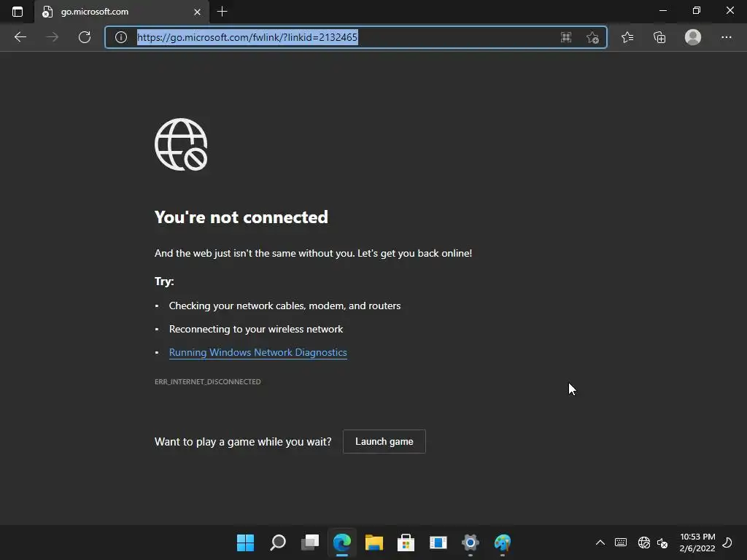Open Settings and more menu
The width and height of the screenshot is (747, 560).
point(726,37)
